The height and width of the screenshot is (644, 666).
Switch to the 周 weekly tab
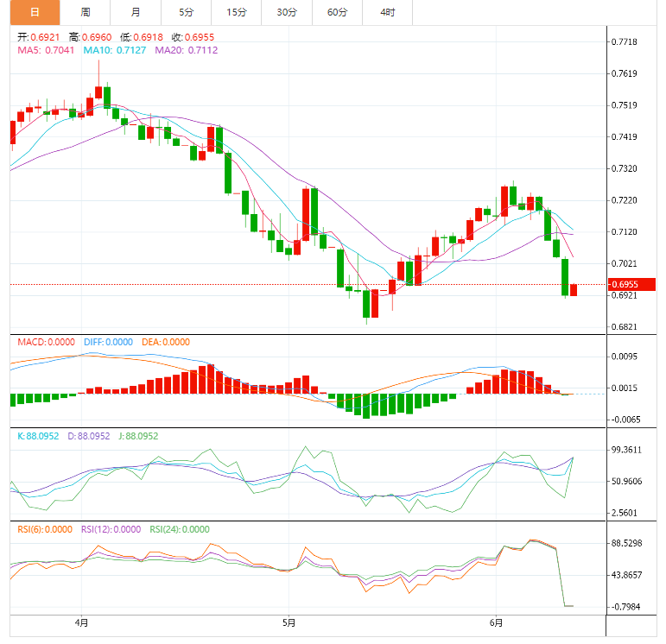pos(86,12)
